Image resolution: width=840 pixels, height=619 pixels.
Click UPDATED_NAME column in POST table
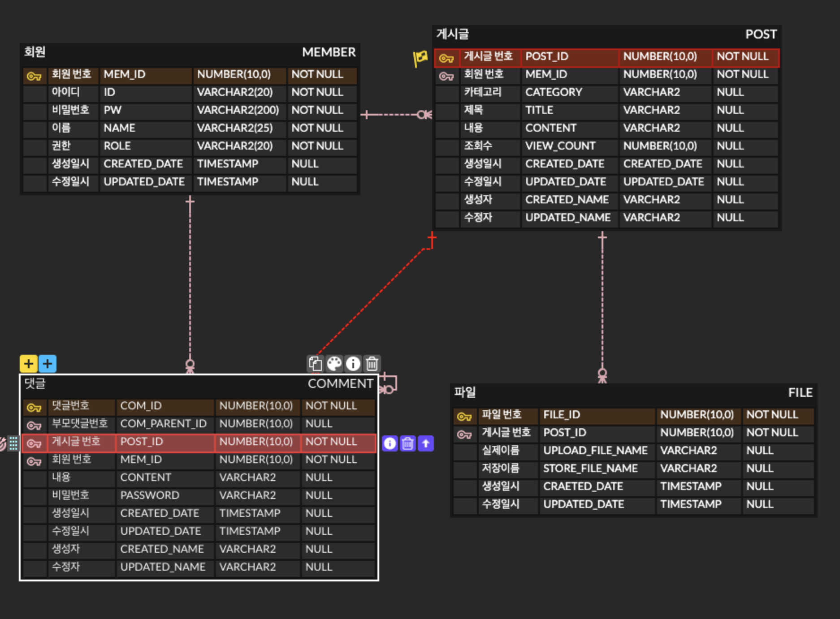tap(568, 218)
